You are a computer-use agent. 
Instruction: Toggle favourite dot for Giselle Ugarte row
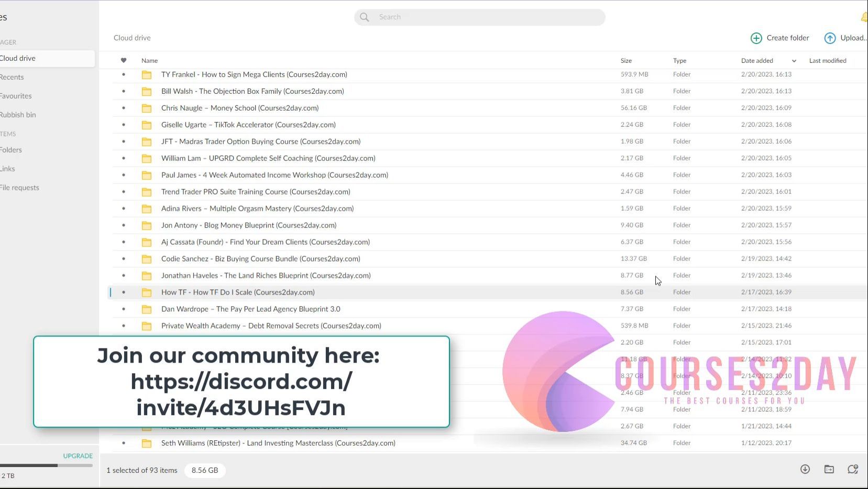[124, 125]
